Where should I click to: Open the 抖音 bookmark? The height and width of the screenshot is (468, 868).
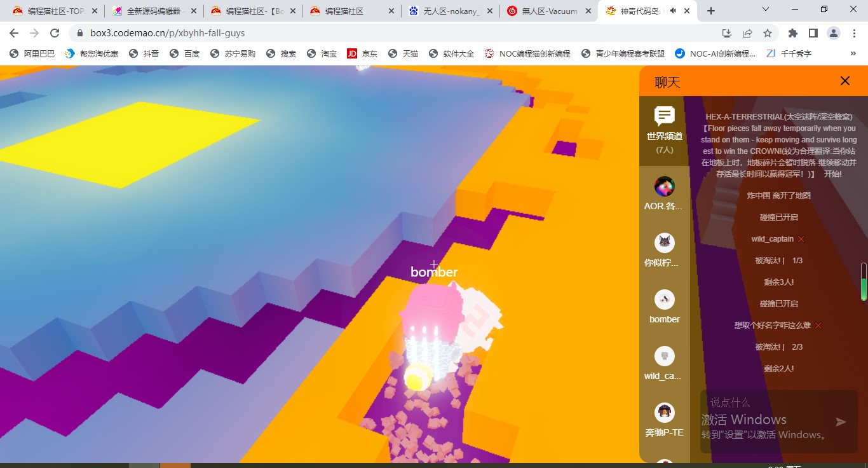[144, 53]
